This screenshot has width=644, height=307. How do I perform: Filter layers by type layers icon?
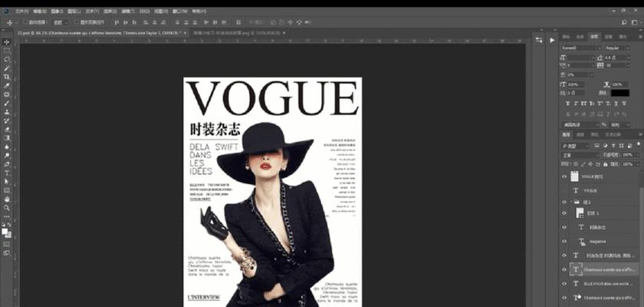[613, 146]
